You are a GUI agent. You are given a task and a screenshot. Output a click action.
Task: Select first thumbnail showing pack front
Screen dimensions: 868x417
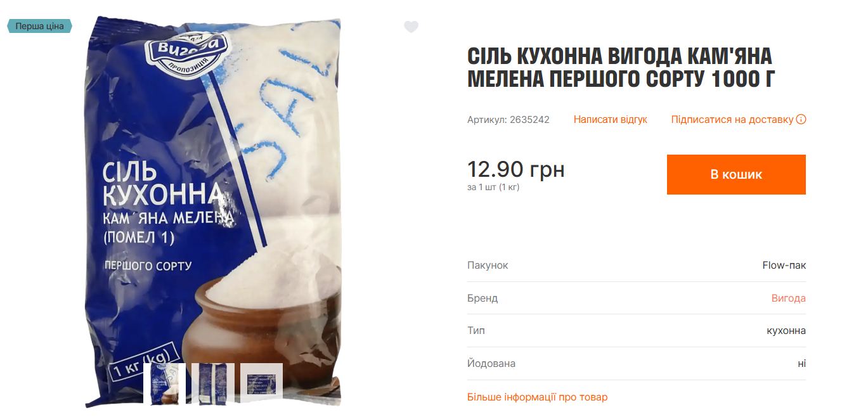tap(164, 384)
